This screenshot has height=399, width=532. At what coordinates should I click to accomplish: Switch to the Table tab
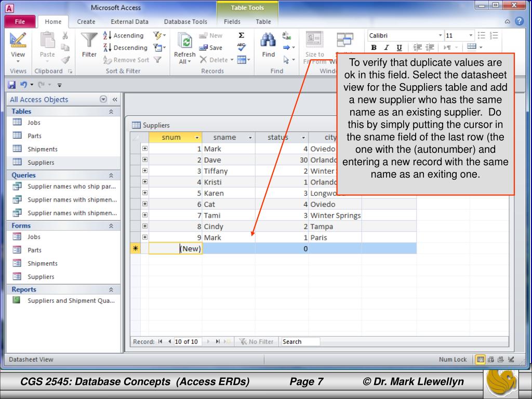click(x=263, y=21)
